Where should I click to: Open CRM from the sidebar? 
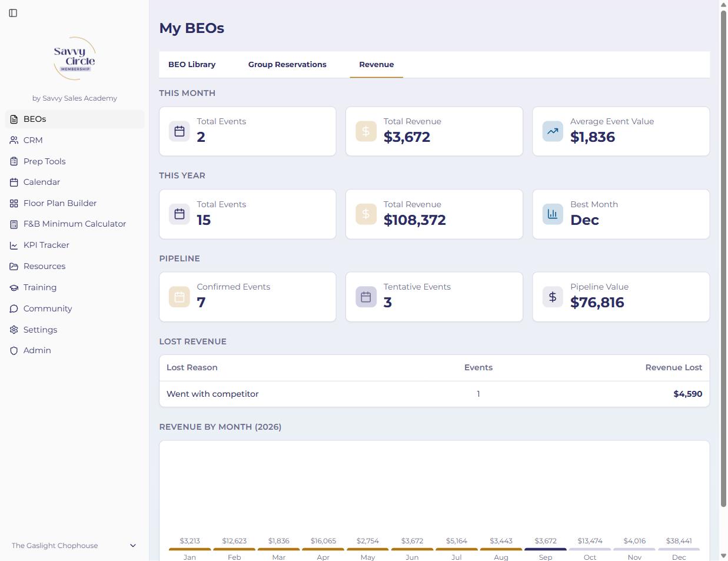(x=75, y=140)
